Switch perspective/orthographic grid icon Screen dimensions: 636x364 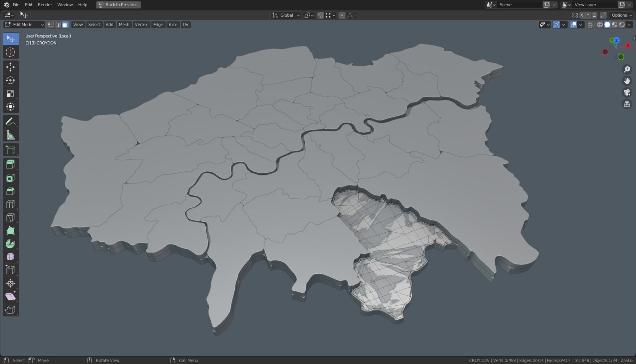pos(627,104)
